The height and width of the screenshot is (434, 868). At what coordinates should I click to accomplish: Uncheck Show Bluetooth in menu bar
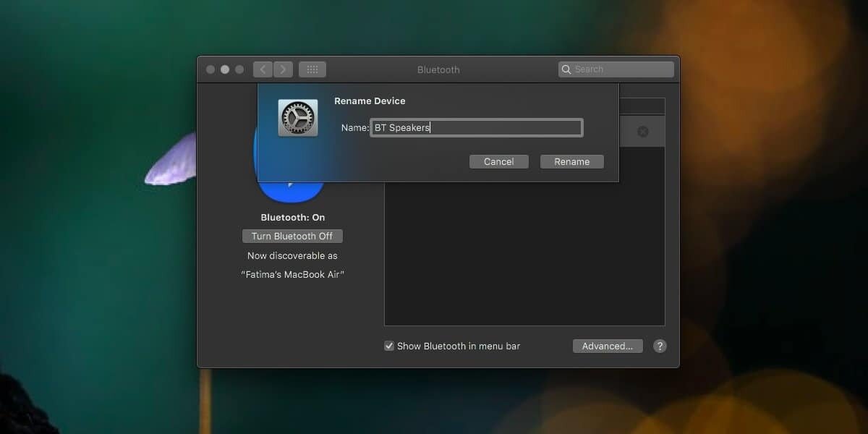[x=389, y=346]
